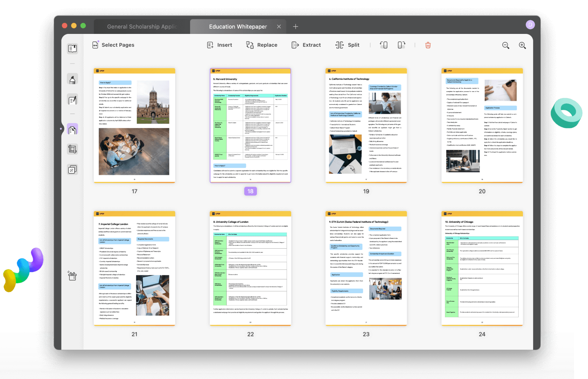Click the highlighted page number 18
The height and width of the screenshot is (379, 588).
[x=251, y=191]
